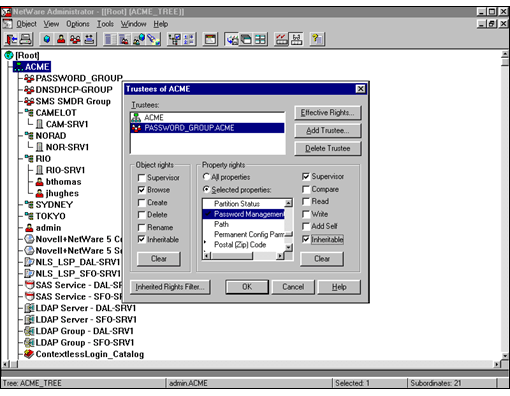Click the SAS Service - DAL icon
This screenshot has width=510, height=396.
[30, 285]
